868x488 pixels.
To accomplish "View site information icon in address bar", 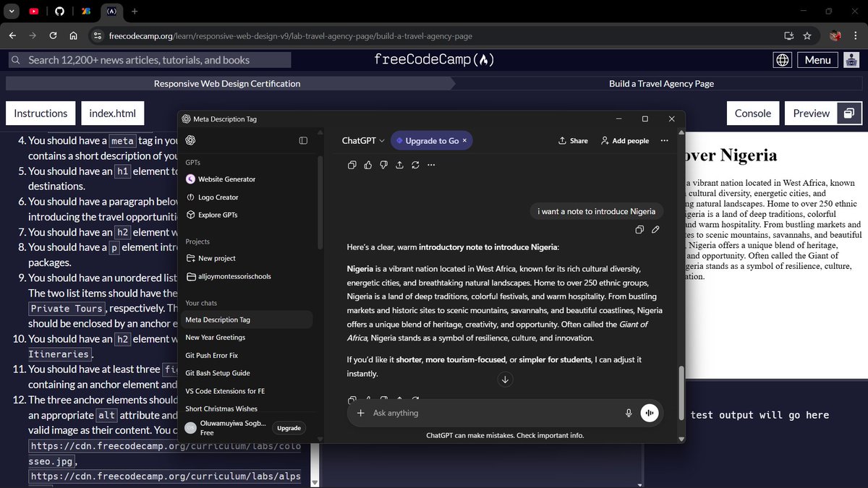I will (x=98, y=35).
